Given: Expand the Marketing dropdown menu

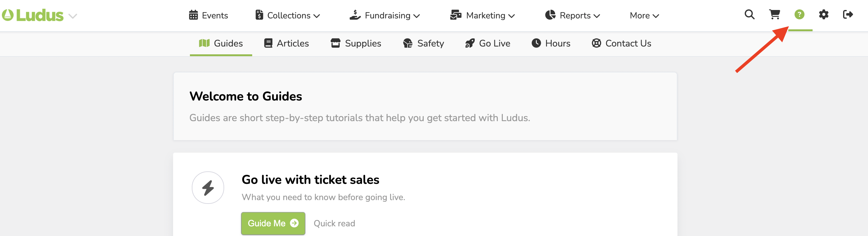Looking at the screenshot, I should coord(483,16).
